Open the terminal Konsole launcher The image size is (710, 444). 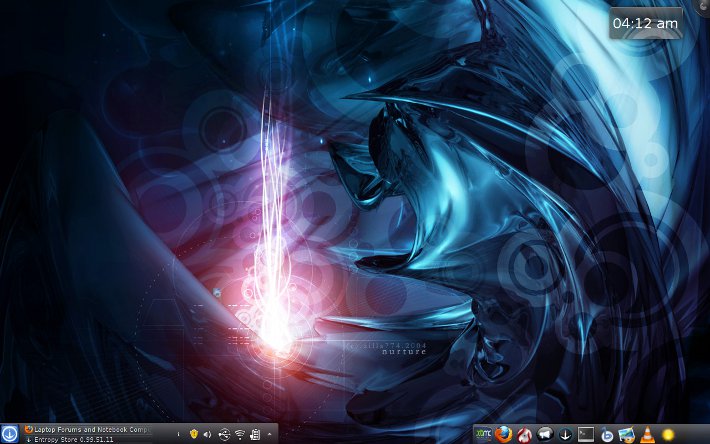click(x=586, y=434)
